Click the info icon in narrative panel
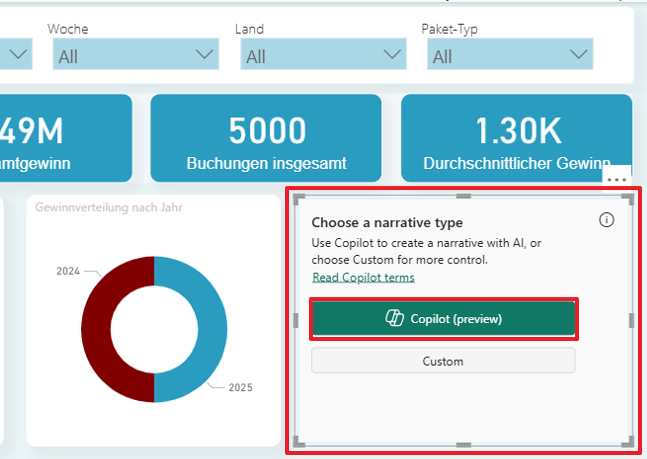The height and width of the screenshot is (459, 647). [606, 220]
